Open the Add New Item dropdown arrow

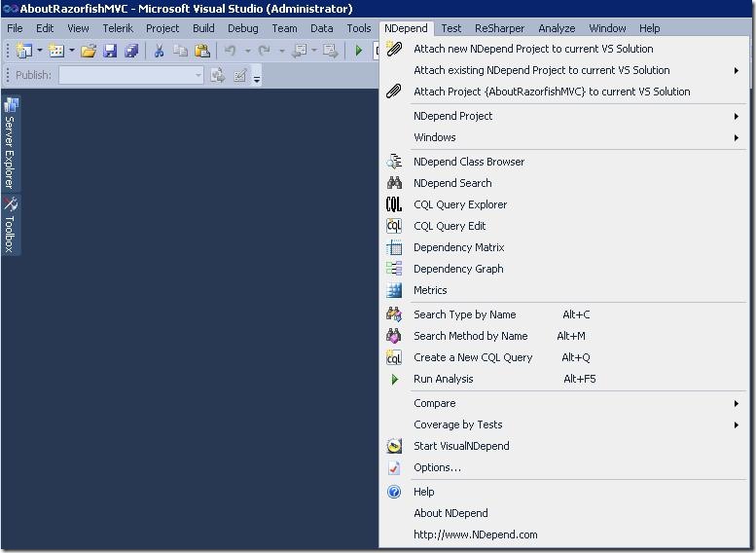(x=71, y=51)
